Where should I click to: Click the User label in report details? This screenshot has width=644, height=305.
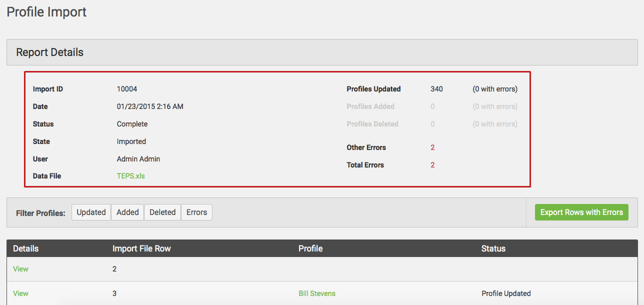click(x=40, y=159)
